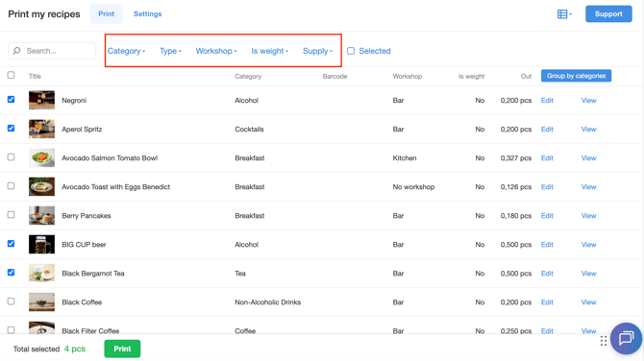The width and height of the screenshot is (644, 361).
Task: Click Group by categories button
Action: pyautogui.click(x=576, y=76)
